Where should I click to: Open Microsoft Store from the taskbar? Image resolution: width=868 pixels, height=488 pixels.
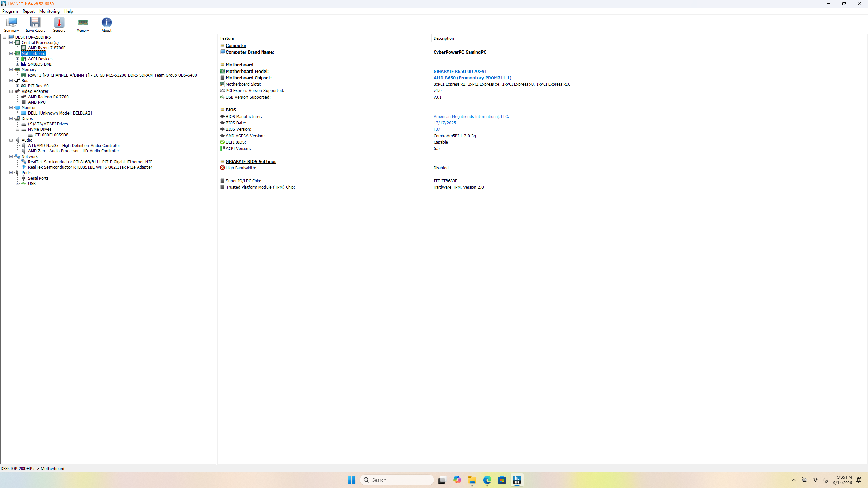coord(502,480)
